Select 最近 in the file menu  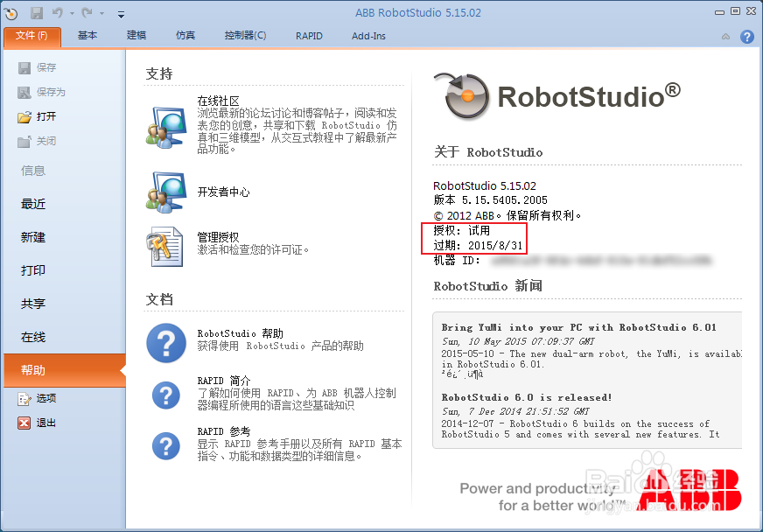[33, 204]
